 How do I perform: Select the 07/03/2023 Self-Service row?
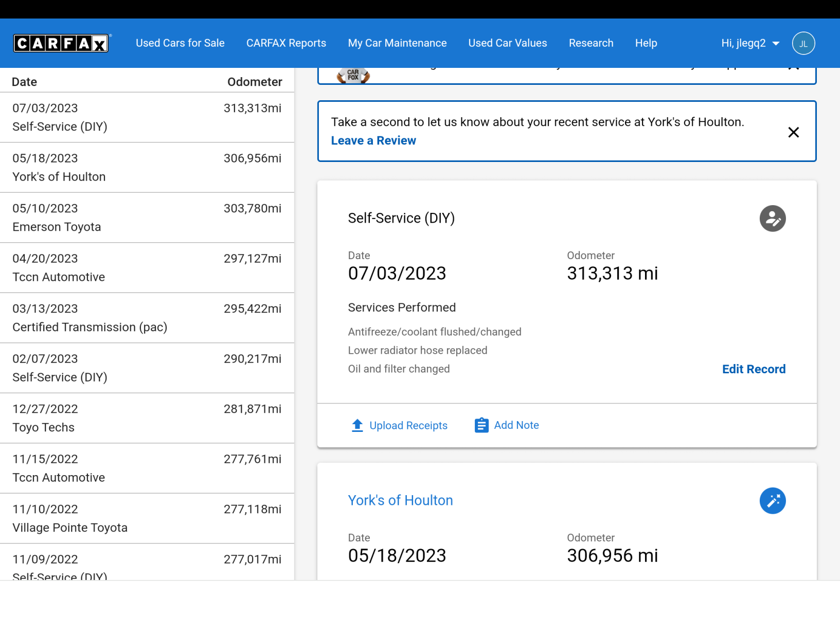point(147,117)
